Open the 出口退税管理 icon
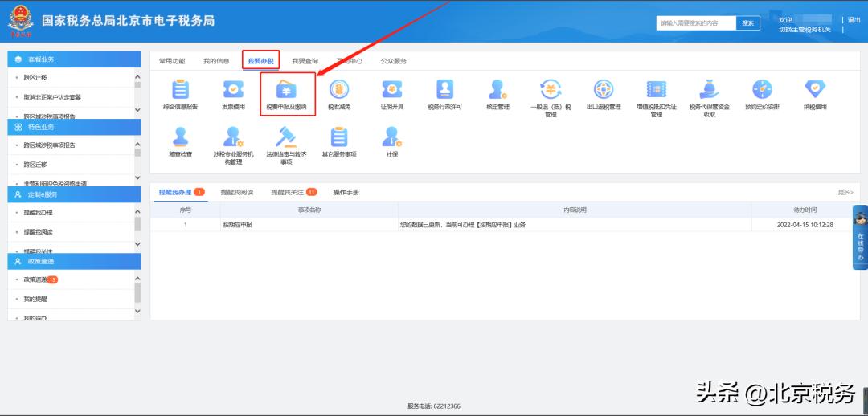 (x=604, y=89)
